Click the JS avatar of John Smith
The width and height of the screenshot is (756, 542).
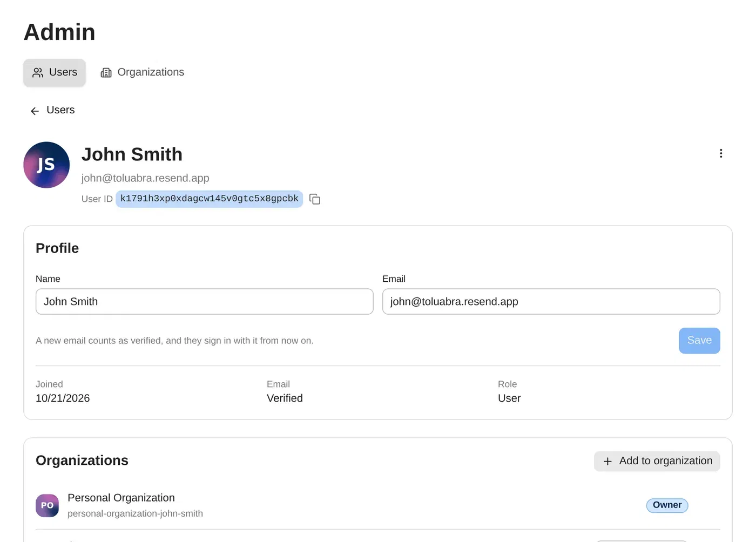(x=46, y=165)
